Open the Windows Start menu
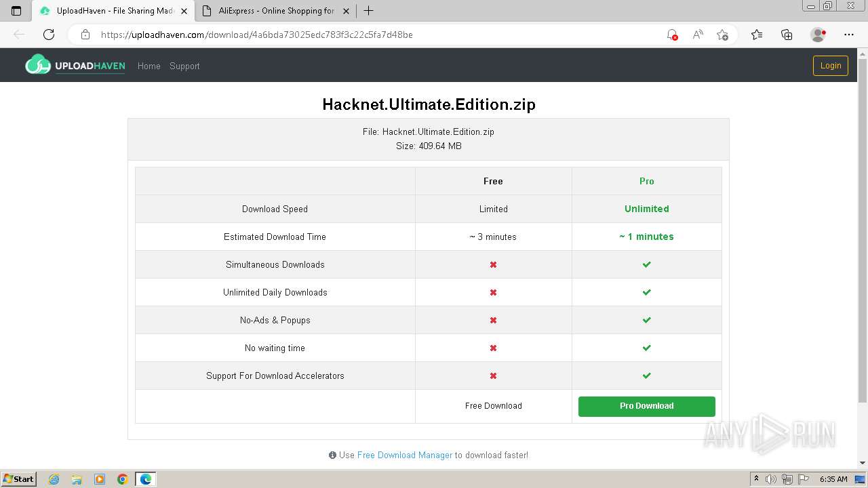The height and width of the screenshot is (488, 868). click(x=19, y=479)
